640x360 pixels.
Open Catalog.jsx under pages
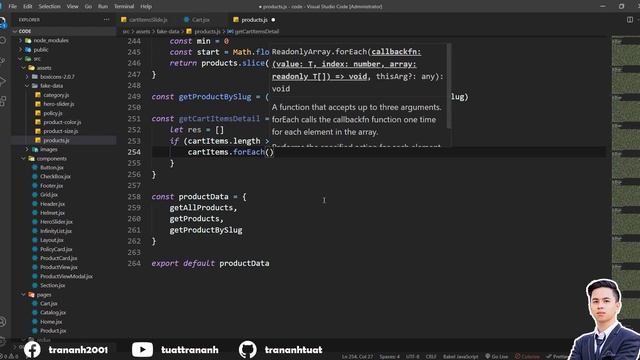pyautogui.click(x=53, y=312)
